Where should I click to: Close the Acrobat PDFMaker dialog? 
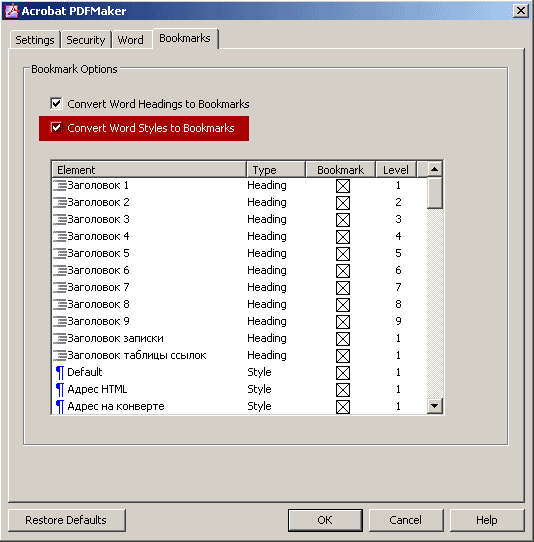[521, 11]
